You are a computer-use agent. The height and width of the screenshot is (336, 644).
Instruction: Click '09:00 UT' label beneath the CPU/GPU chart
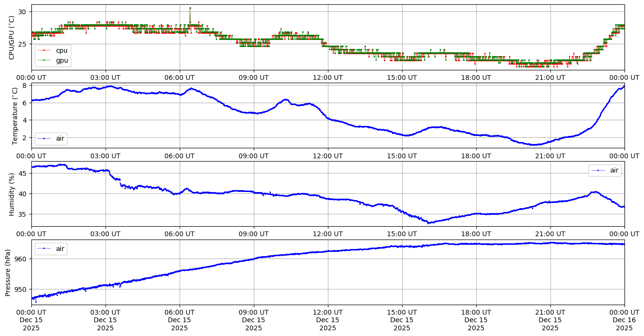(254, 77)
